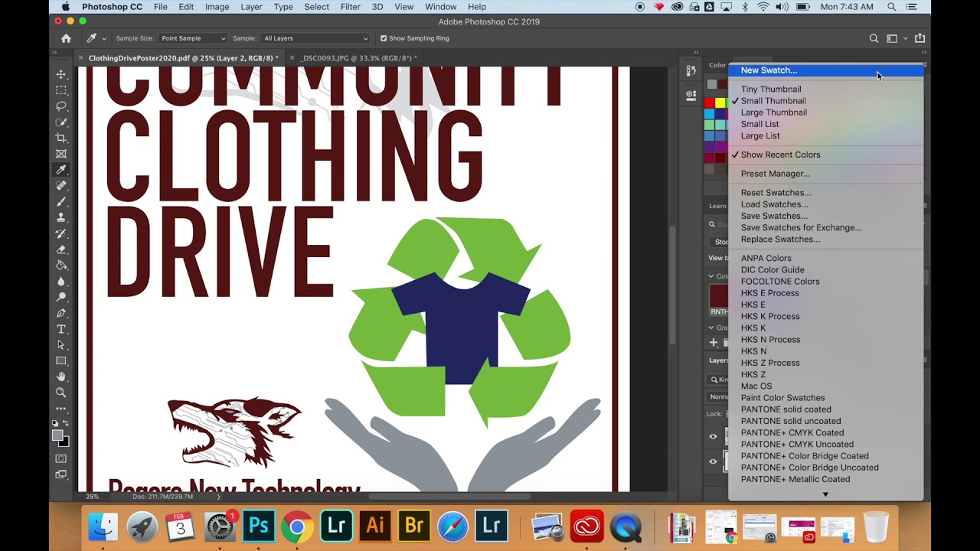Select the Path Selection tool
This screenshot has height=551, width=980.
point(61,345)
